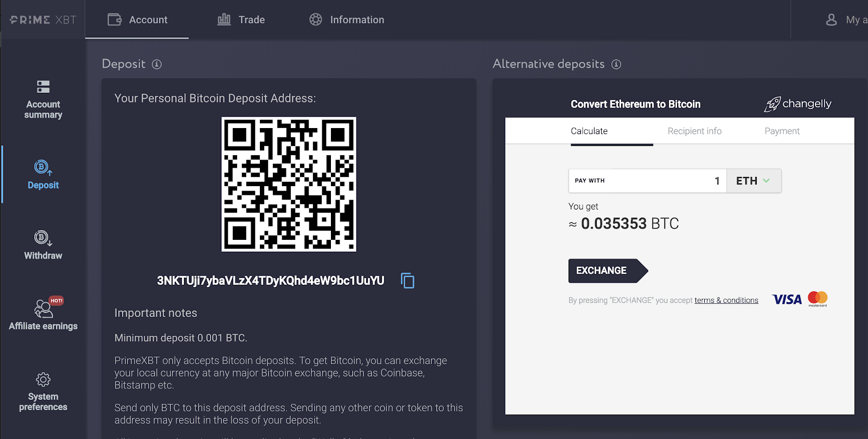
Task: Copy the Bitcoin deposit address
Action: point(407,281)
